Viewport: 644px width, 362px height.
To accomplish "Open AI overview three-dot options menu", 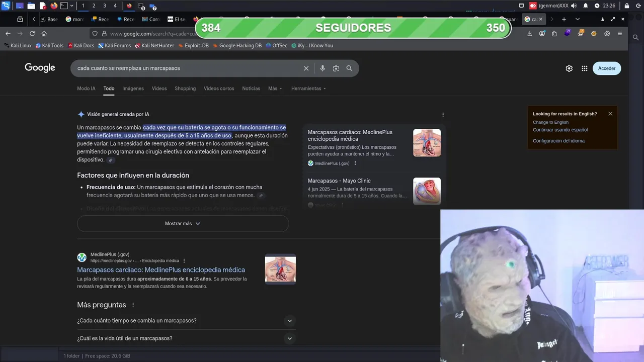I will pyautogui.click(x=443, y=115).
